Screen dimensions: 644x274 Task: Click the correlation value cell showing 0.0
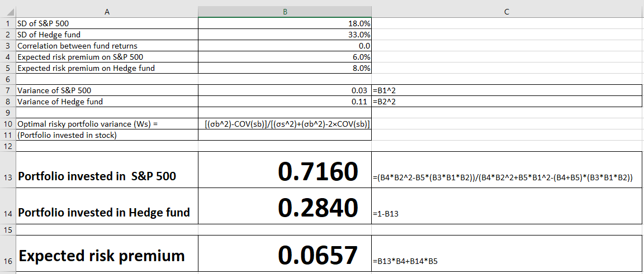pyautogui.click(x=285, y=46)
